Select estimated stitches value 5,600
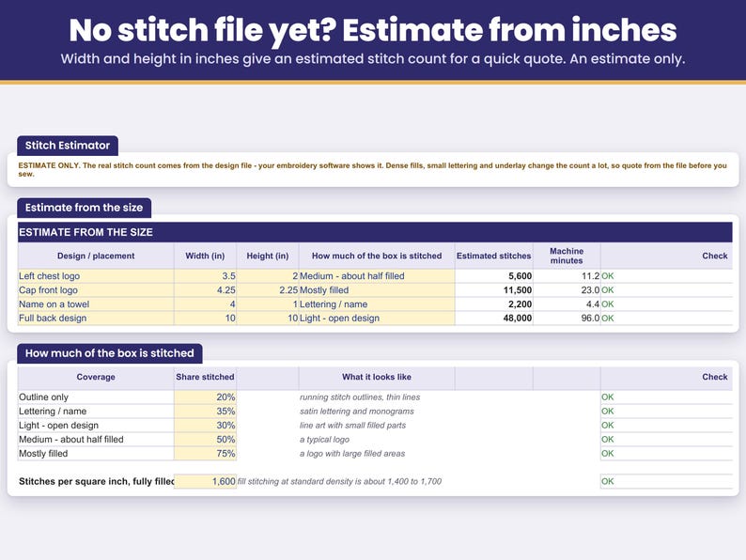This screenshot has height=560, width=746. tap(494, 276)
